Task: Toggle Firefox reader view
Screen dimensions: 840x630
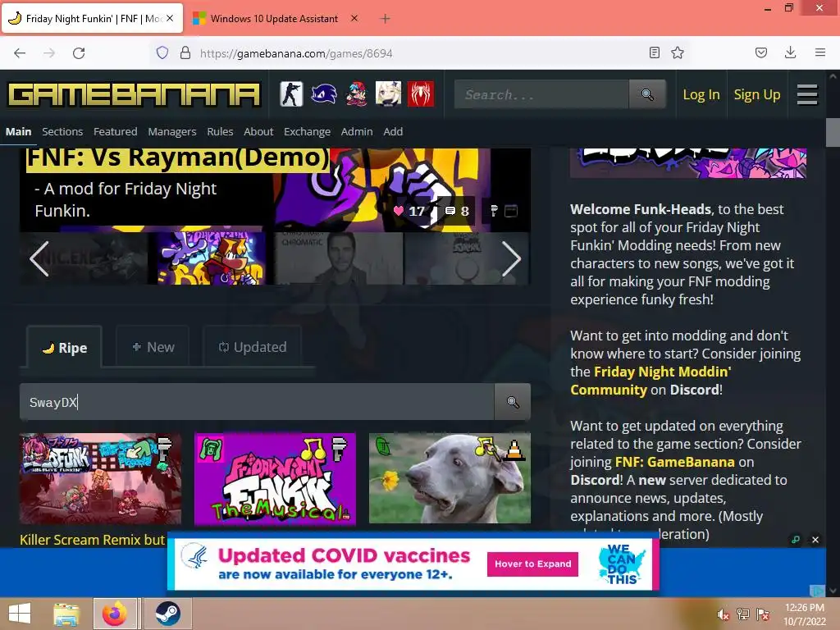Action: pyautogui.click(x=654, y=52)
